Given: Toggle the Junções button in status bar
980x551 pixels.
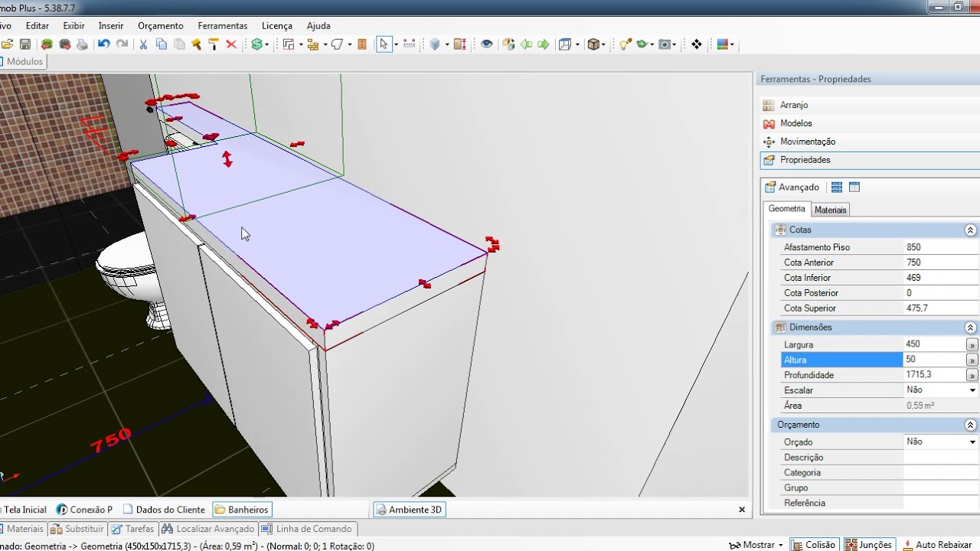Looking at the screenshot, I should point(868,545).
